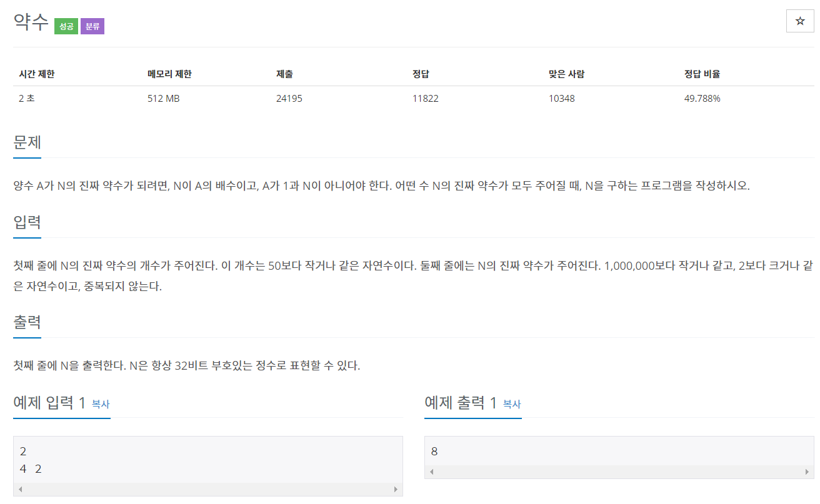The width and height of the screenshot is (820, 504).
Task: Click the 10348 solvers value
Action: (x=561, y=98)
